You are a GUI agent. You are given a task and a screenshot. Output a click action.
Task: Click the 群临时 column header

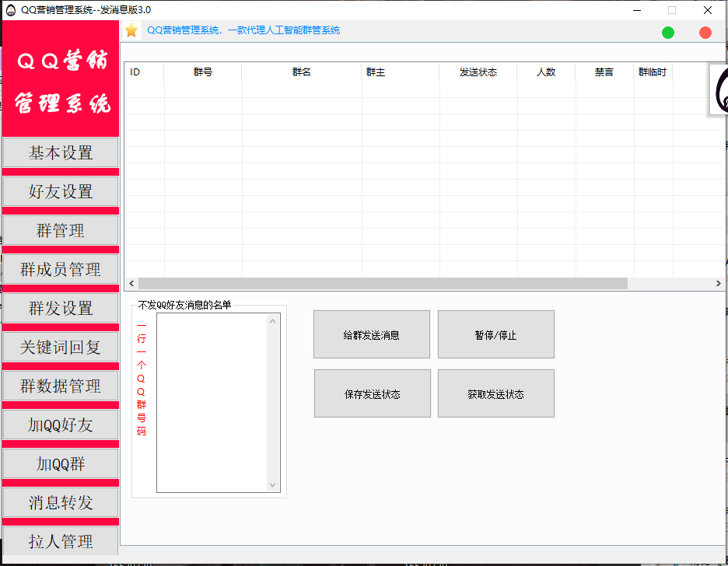[653, 72]
